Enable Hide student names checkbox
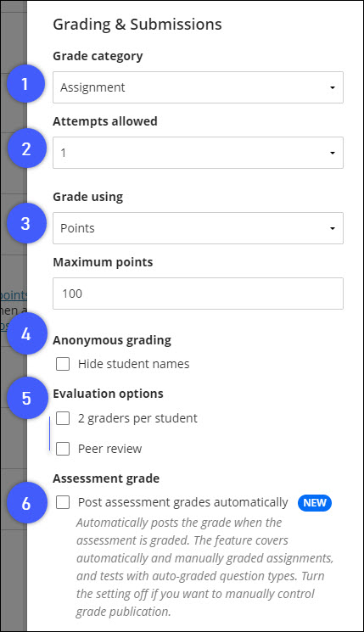Screen dimensions: 364x632 [63, 364]
